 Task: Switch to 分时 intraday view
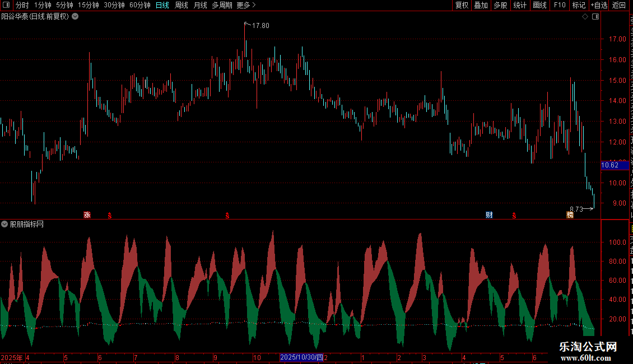[22, 5]
